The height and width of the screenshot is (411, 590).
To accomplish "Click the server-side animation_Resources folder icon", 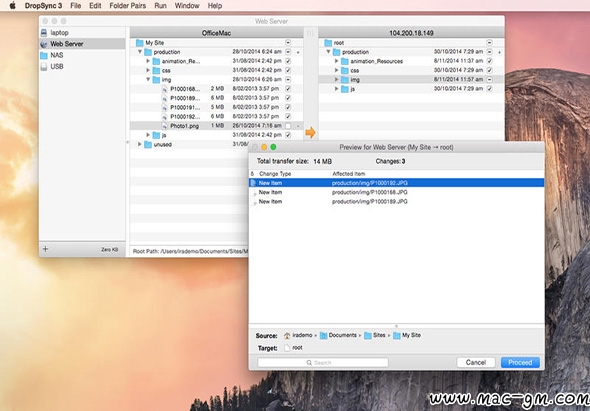I will tap(345, 61).
